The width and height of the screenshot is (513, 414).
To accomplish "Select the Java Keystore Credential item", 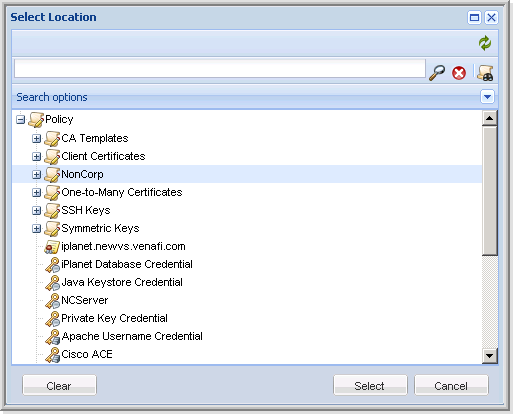I will coord(122,282).
